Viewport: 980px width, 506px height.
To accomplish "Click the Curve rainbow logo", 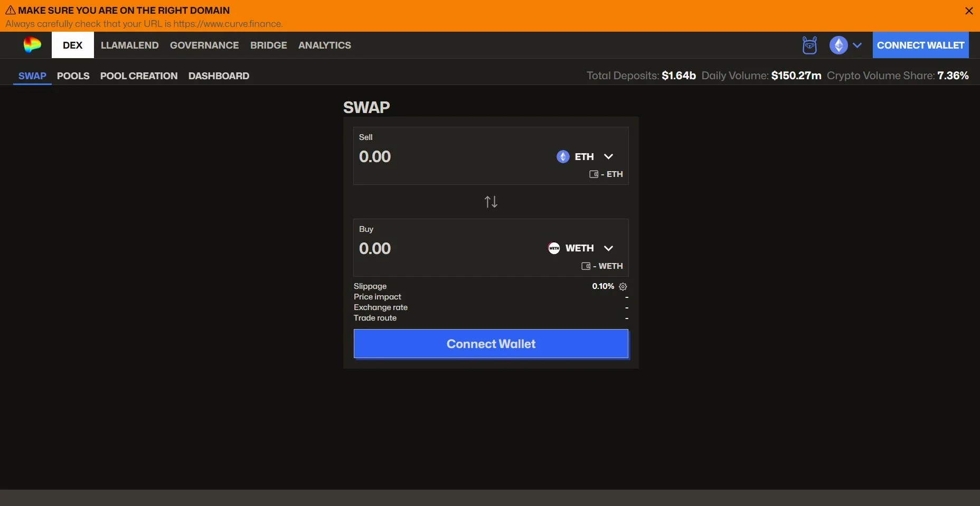I will point(32,45).
